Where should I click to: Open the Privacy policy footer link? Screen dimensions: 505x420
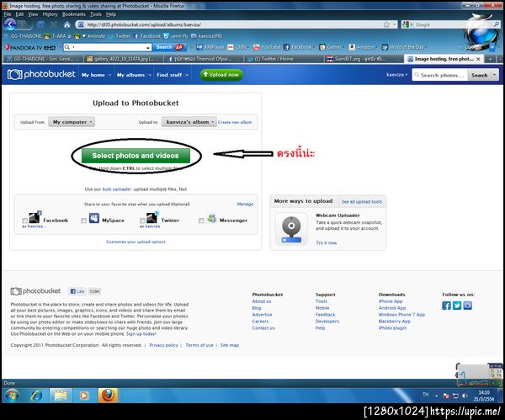point(163,345)
